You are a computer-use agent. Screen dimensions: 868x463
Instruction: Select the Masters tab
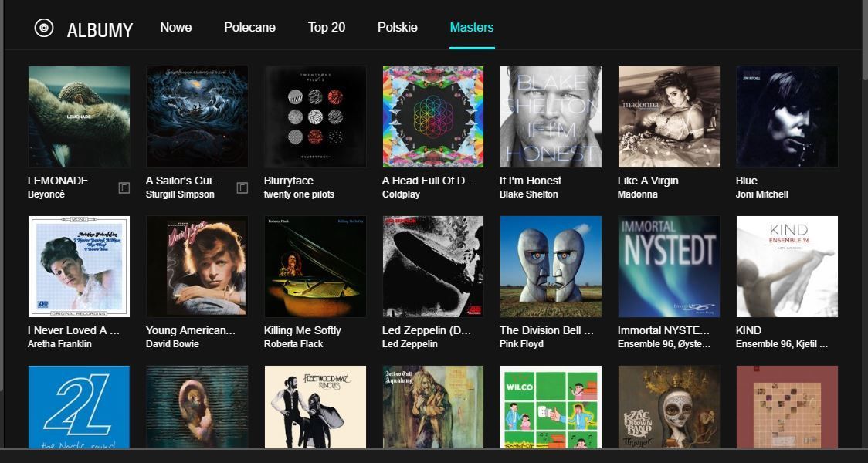[x=472, y=27]
